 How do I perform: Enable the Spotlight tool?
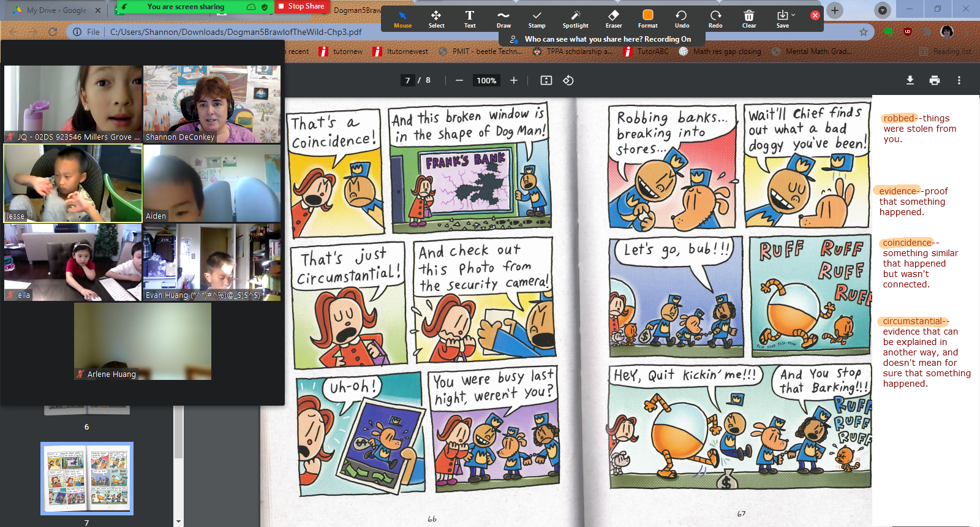(x=575, y=19)
